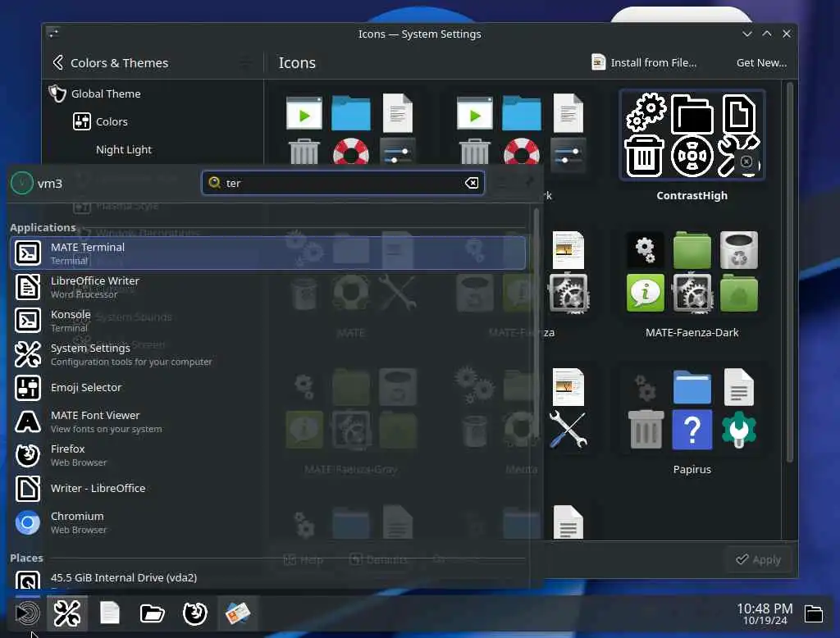Launch Chromium web browser result
Image resolution: width=840 pixels, height=638 pixels.
pos(267,522)
